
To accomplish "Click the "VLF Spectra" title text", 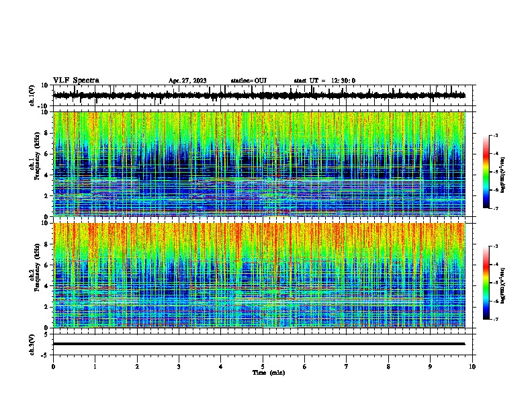I will click(76, 81).
